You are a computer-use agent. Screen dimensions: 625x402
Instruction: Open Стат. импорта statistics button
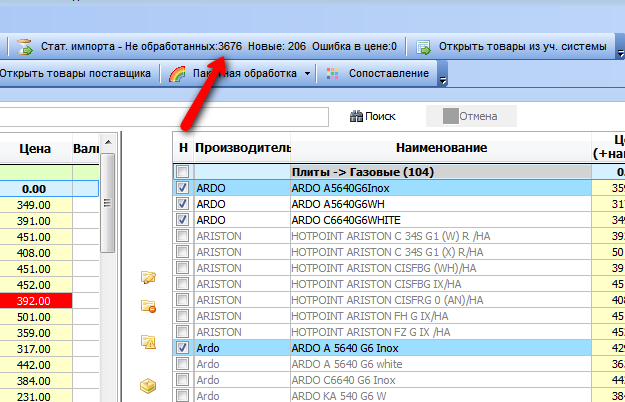point(206,47)
